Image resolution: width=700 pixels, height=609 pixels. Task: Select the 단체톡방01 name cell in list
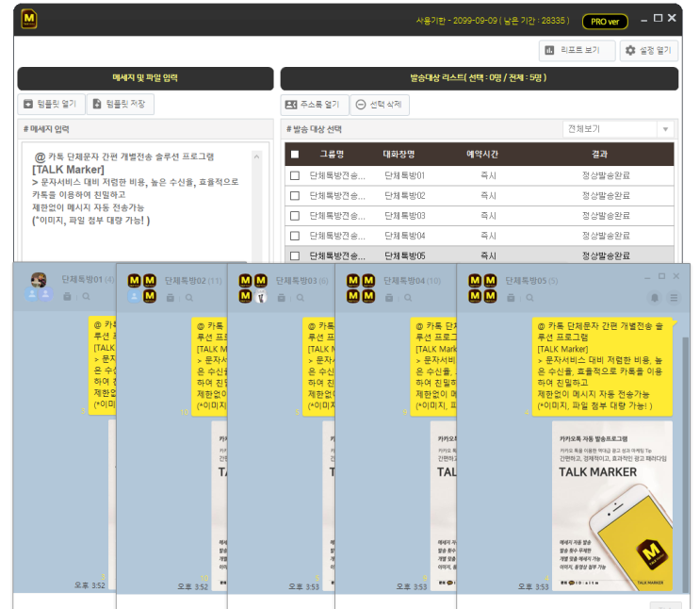tap(405, 175)
